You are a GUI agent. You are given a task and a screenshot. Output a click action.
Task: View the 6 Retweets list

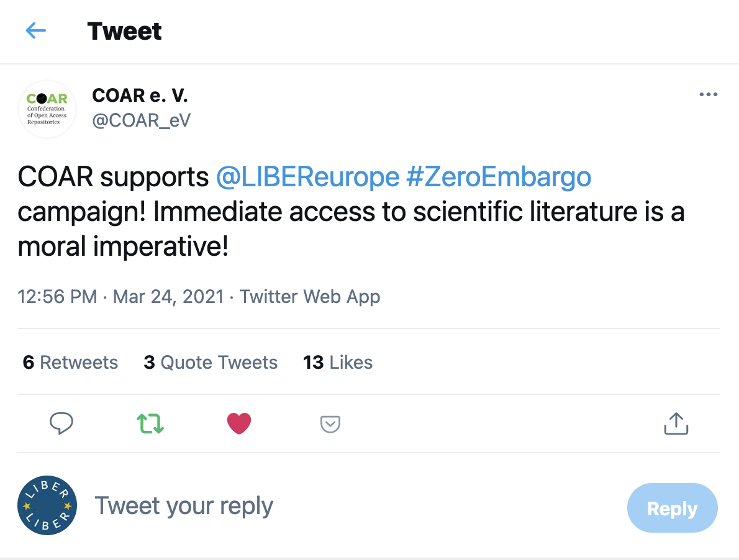tap(70, 363)
